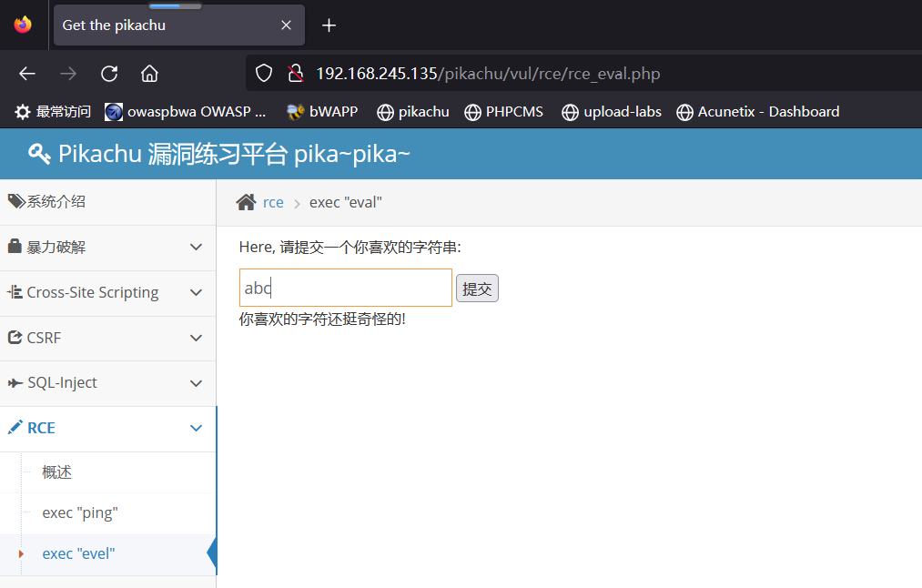922x588 pixels.
Task: Show insecure connection lock info
Action: (295, 74)
